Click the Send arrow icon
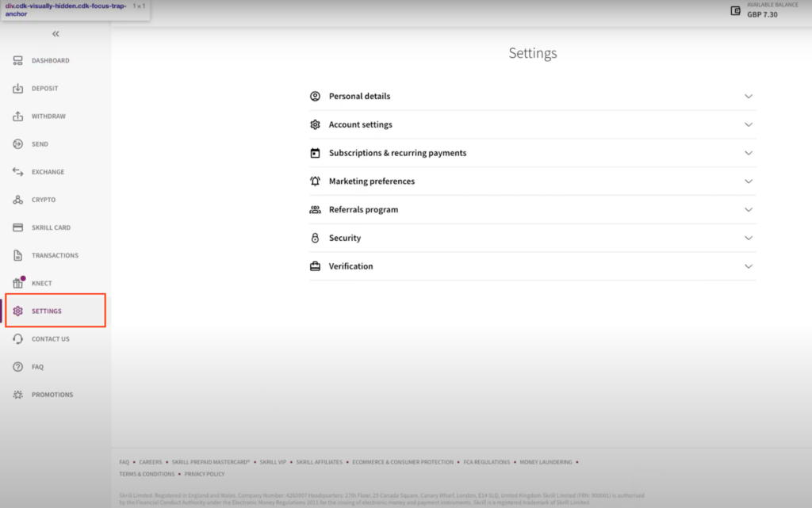 point(17,143)
